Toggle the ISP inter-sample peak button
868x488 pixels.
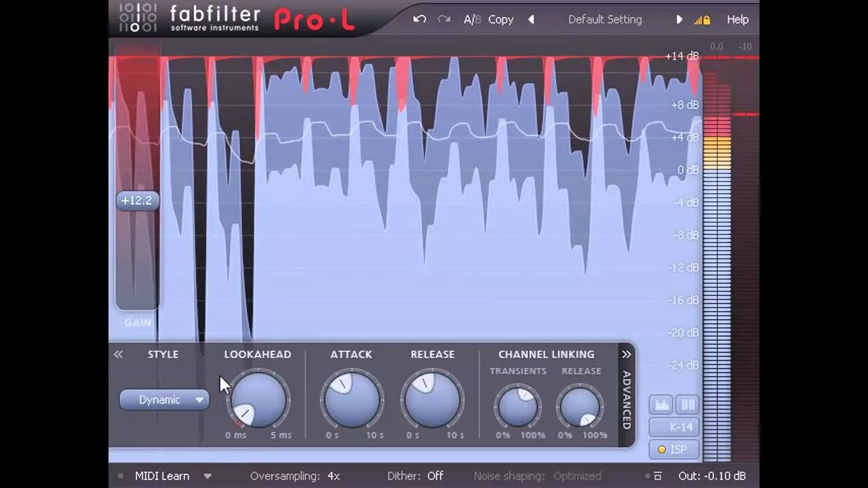point(674,449)
